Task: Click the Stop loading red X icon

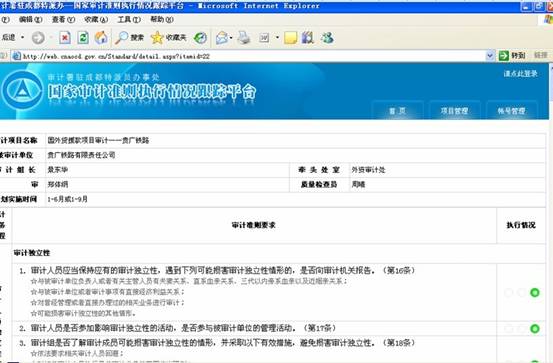Action: click(65, 37)
